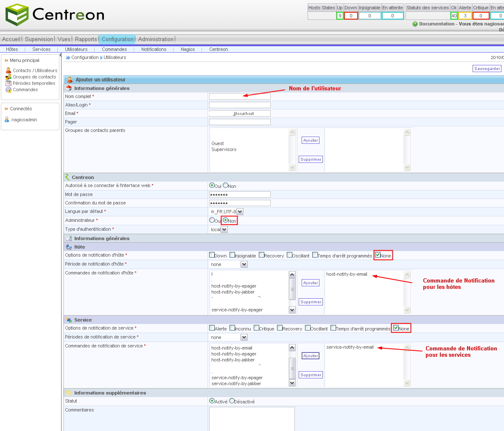
Task: Switch to the Notifications submenu
Action: pyautogui.click(x=154, y=49)
